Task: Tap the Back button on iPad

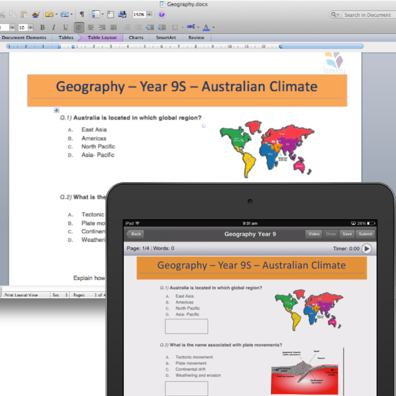Action: click(x=135, y=234)
